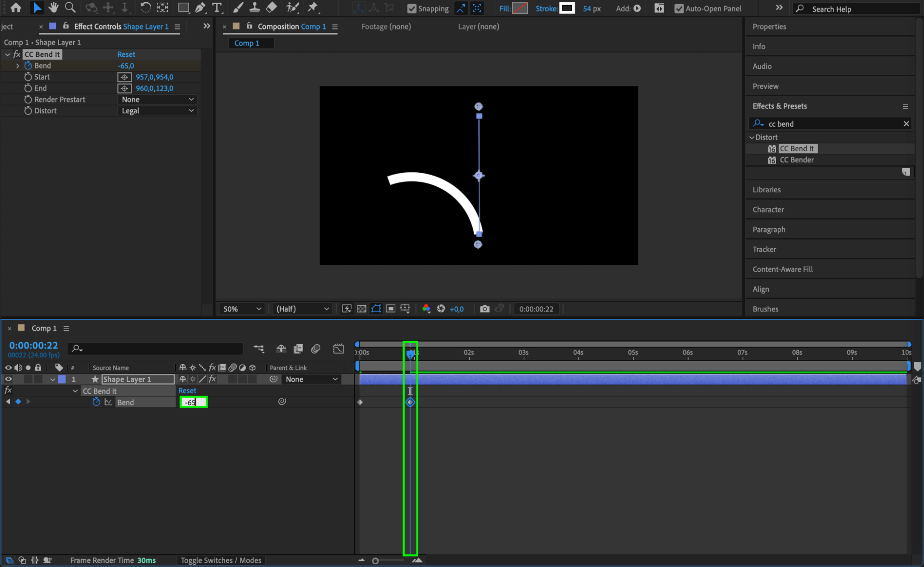Click Reset link in Effect Controls
This screenshot has width=924, height=567.
(x=126, y=54)
